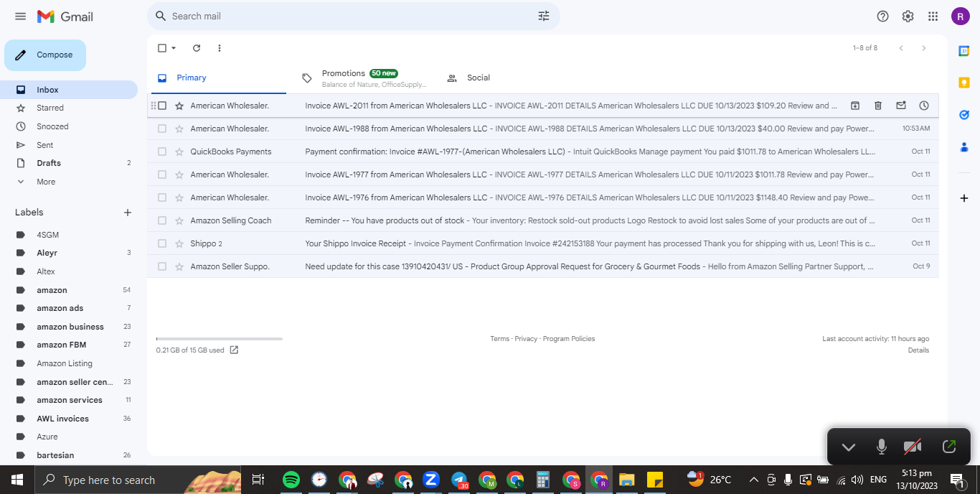
Task: Open the Google account avatar R
Action: pyautogui.click(x=961, y=17)
